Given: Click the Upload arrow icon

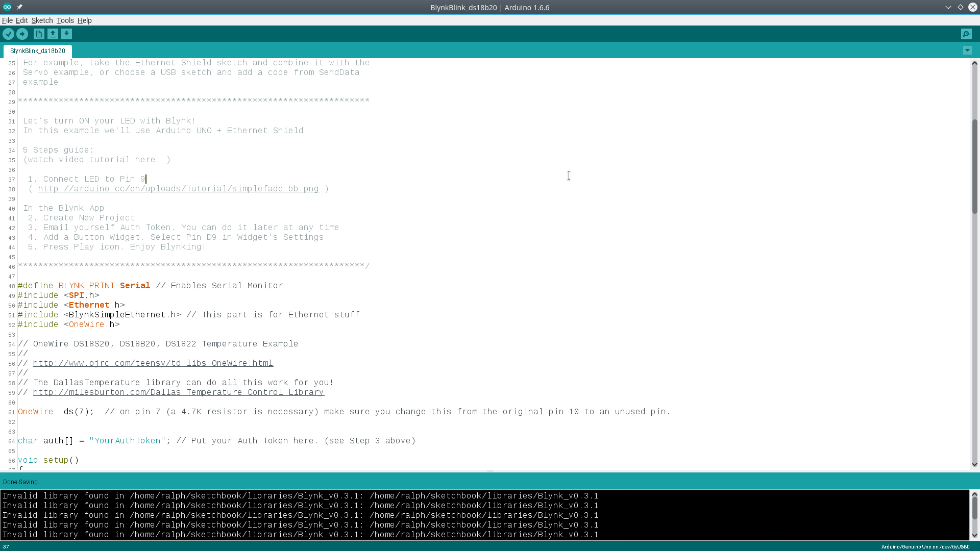Looking at the screenshot, I should [x=22, y=34].
